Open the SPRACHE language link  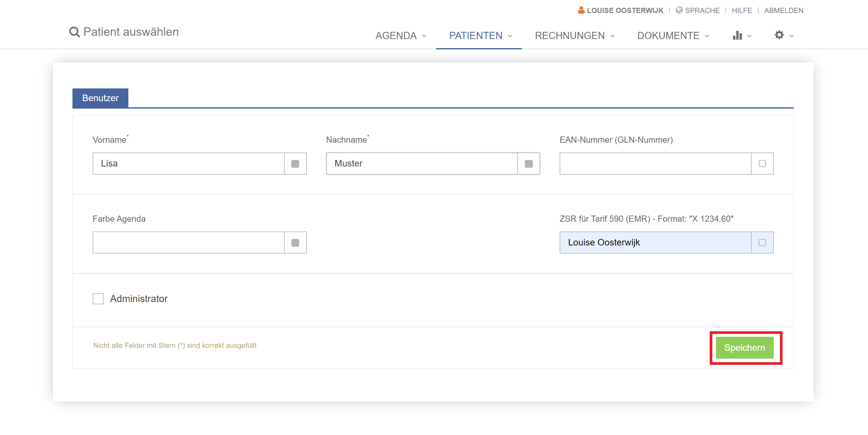tap(702, 10)
